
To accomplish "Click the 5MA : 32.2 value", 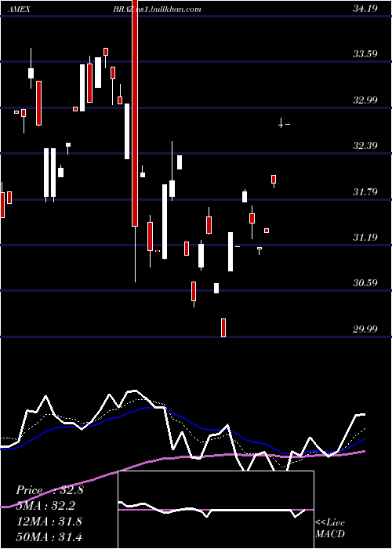I will pyautogui.click(x=45, y=506).
